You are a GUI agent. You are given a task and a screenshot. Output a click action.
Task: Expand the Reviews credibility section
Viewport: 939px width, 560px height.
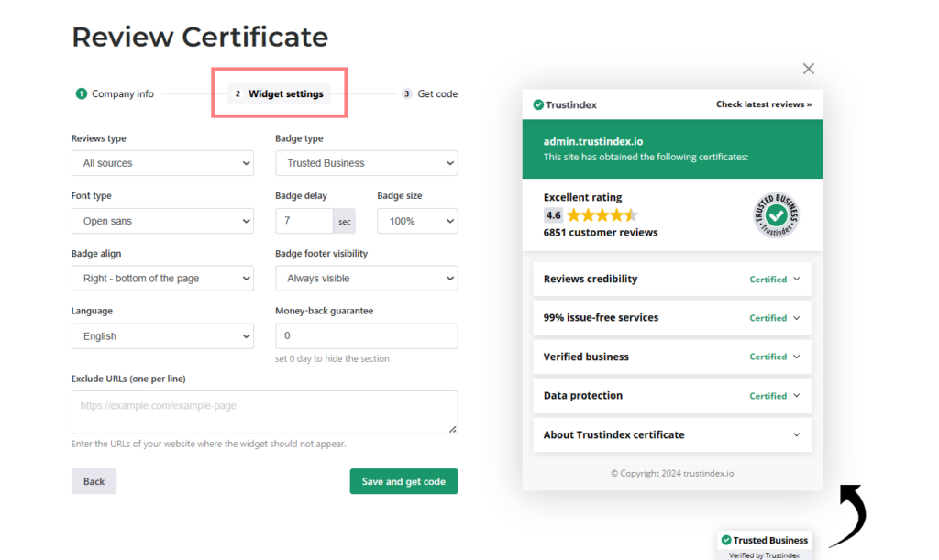pyautogui.click(x=671, y=280)
